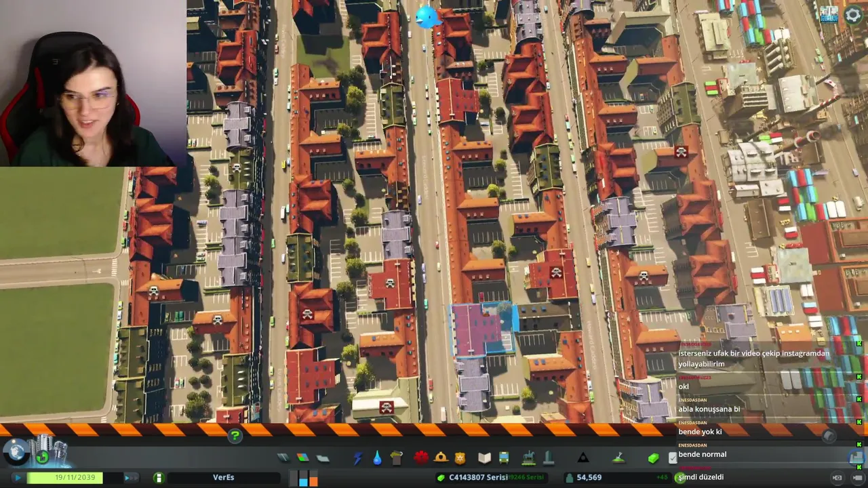Open the city information icon beside VerEs
The width and height of the screenshot is (868, 488).
(x=158, y=477)
